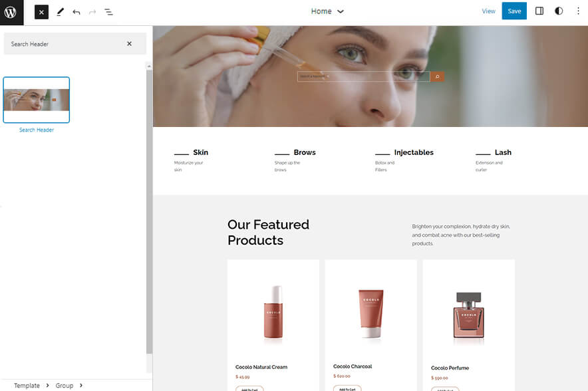Select the Search Header template thumbnail

pyautogui.click(x=36, y=99)
